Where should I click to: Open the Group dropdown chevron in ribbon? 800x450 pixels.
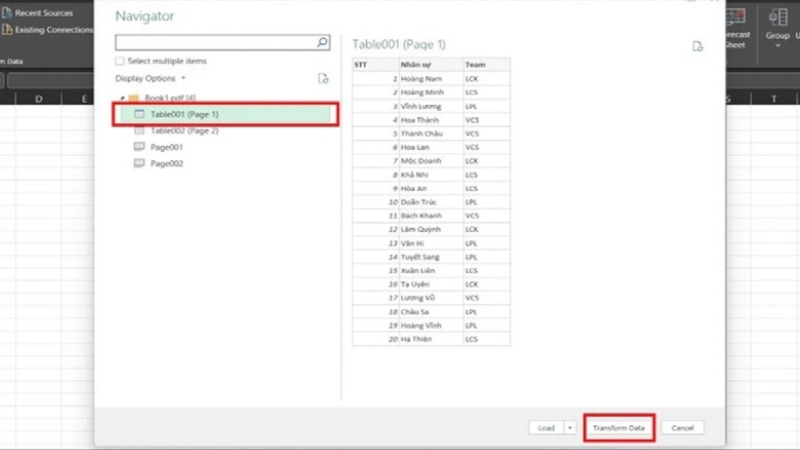[x=778, y=45]
